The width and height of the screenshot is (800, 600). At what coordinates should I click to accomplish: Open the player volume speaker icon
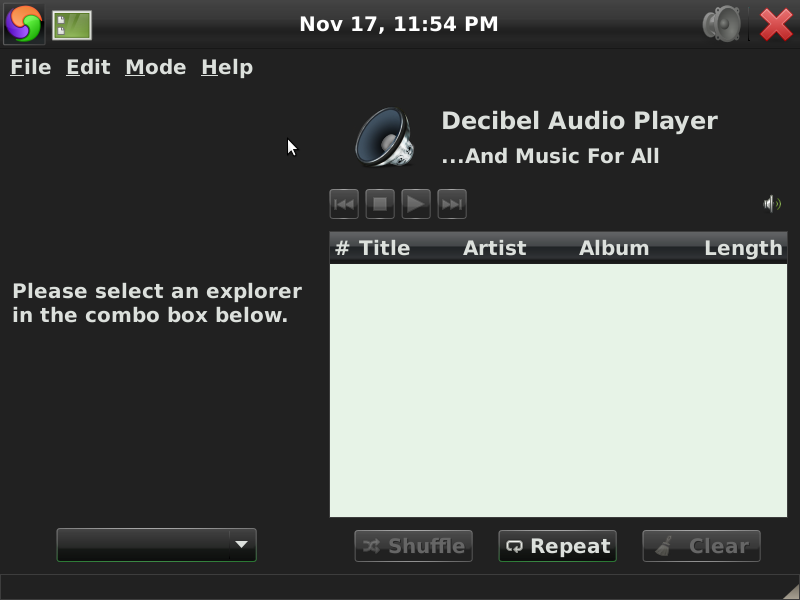[x=772, y=204]
